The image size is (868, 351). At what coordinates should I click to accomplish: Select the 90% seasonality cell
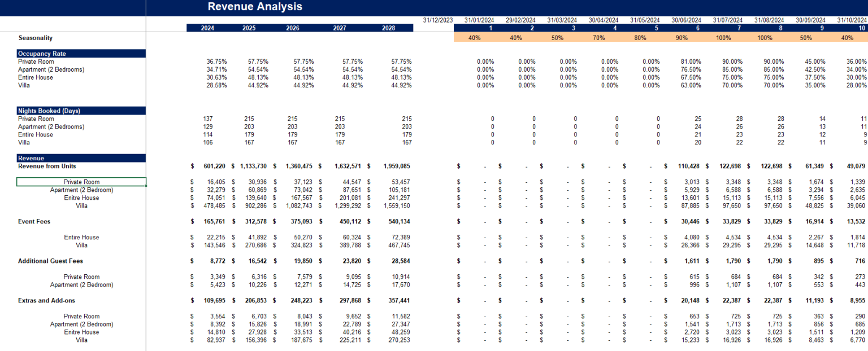click(682, 38)
